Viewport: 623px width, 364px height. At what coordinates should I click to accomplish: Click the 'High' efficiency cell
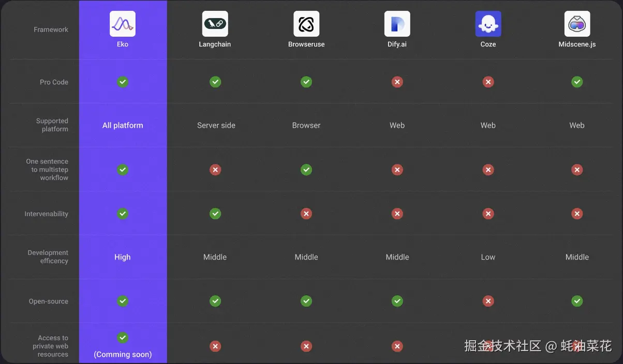tap(123, 257)
